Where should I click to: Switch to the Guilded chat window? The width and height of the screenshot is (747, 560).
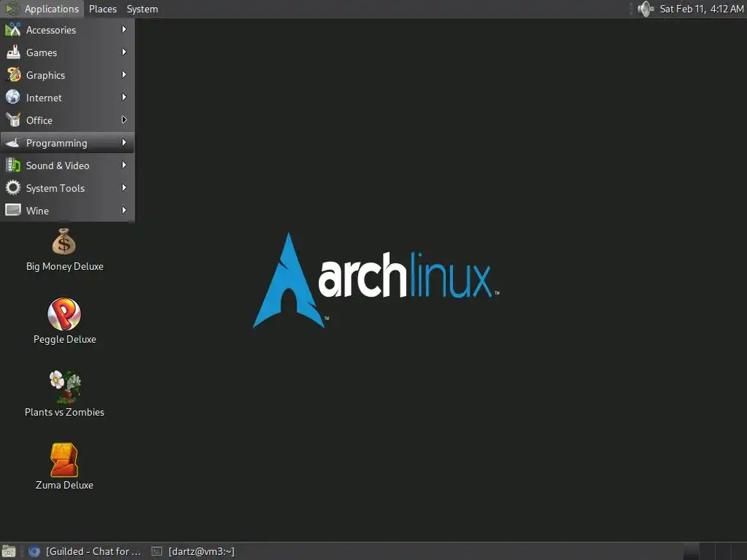pyautogui.click(x=85, y=551)
